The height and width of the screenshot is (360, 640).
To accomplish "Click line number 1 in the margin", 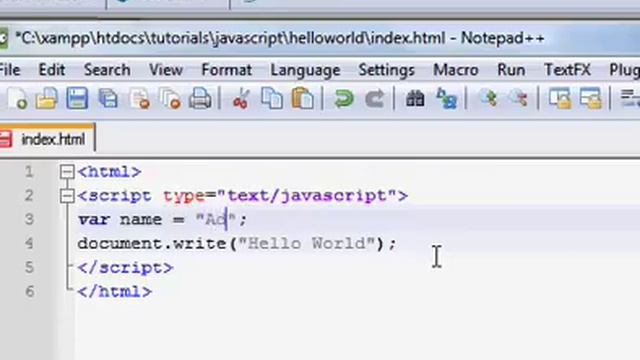I will (29, 172).
